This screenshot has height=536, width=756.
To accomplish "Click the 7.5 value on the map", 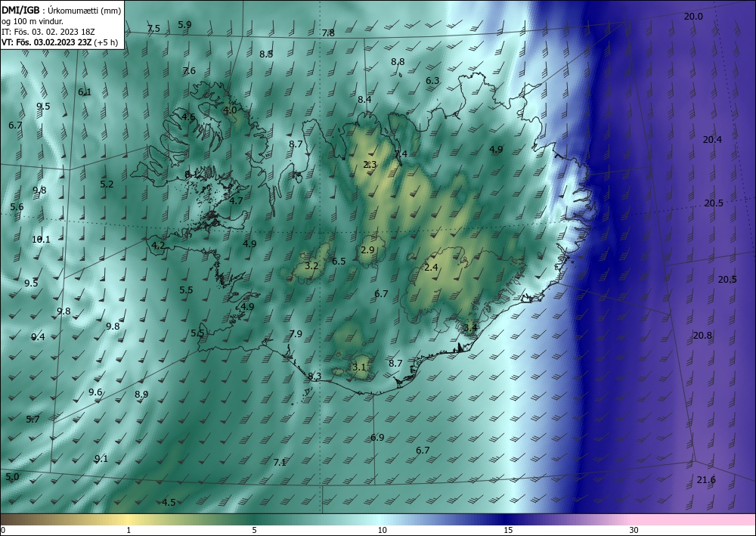I will tap(153, 29).
